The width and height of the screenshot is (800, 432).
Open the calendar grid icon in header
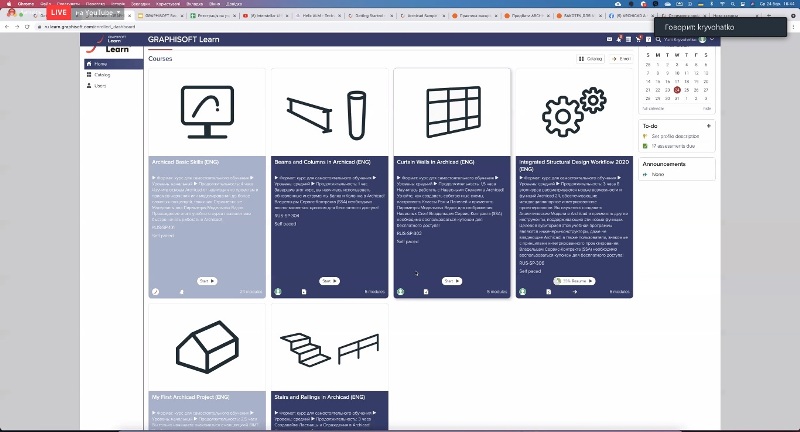click(629, 39)
